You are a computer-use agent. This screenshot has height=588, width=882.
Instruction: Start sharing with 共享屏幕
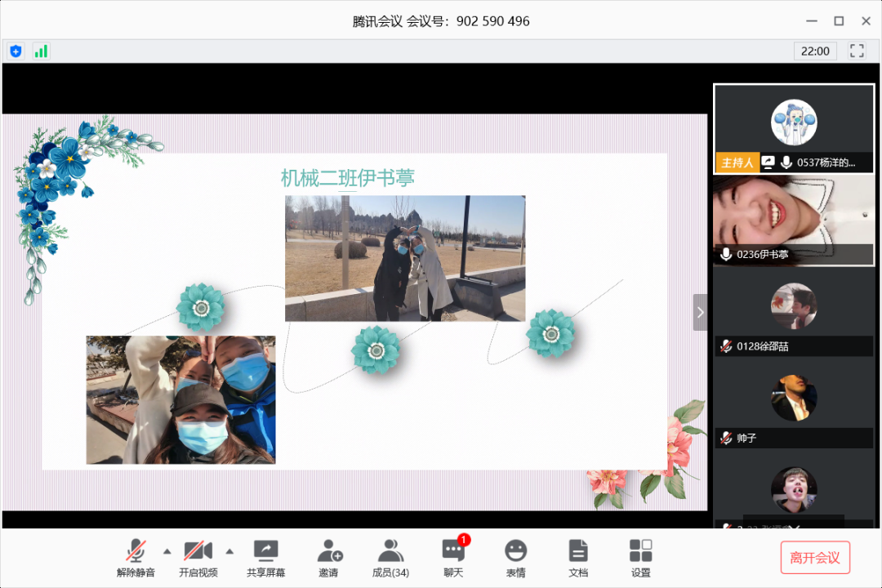pyautogui.click(x=265, y=557)
